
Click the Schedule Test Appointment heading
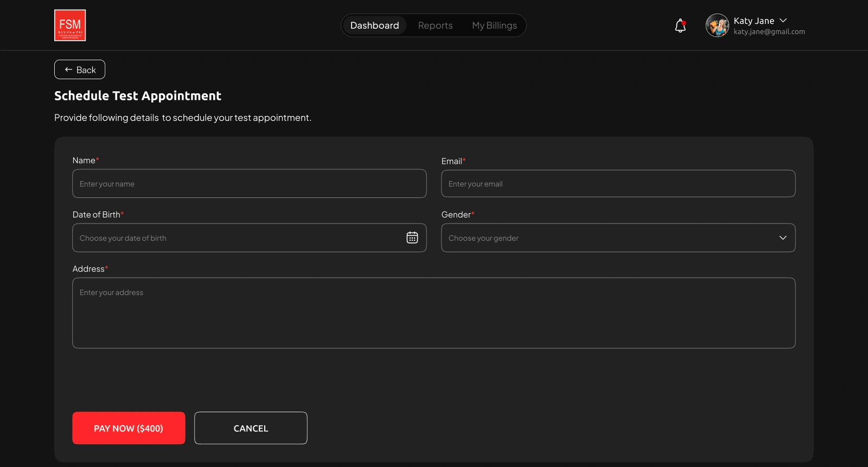tap(138, 96)
